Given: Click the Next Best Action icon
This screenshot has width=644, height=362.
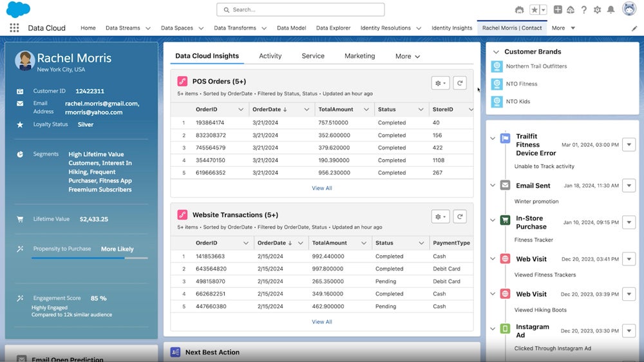Looking at the screenshot, I should click(x=175, y=352).
